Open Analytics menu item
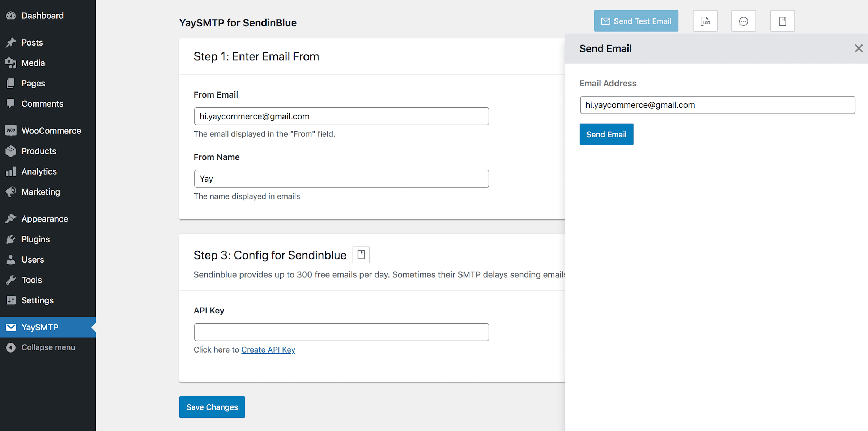Screen dimensions: 868x431 click(48, 171)
